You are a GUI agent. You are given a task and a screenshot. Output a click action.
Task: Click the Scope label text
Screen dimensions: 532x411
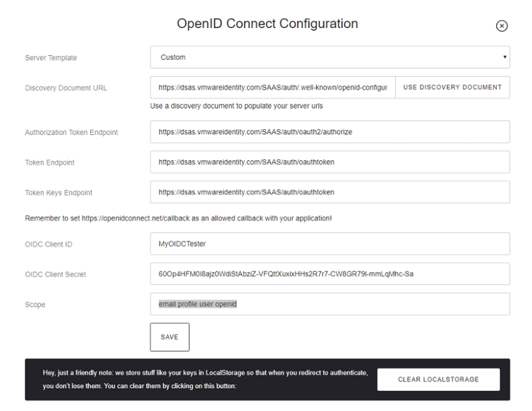pos(35,305)
